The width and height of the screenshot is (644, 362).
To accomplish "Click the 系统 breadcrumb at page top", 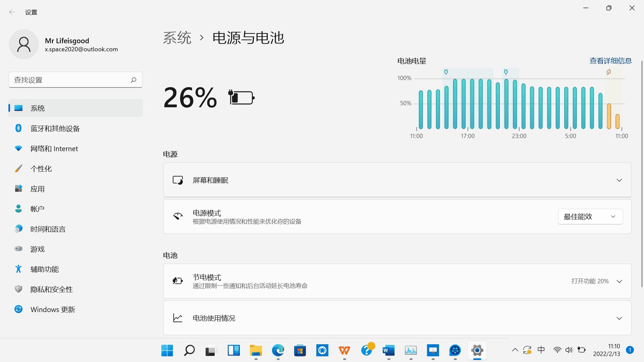I will [177, 38].
